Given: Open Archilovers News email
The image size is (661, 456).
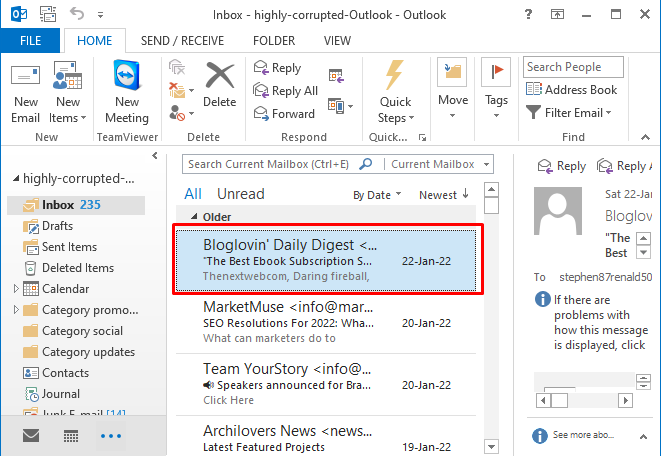Looking at the screenshot, I should pyautogui.click(x=327, y=438).
